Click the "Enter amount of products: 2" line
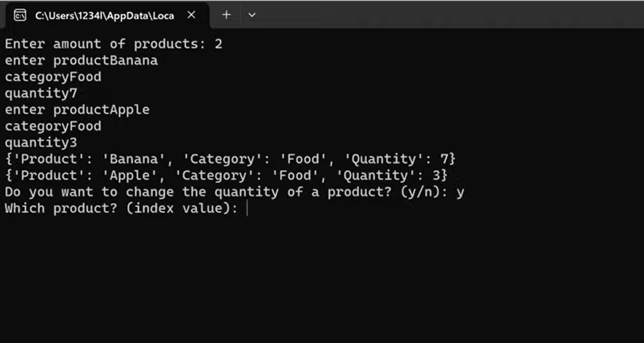Image resolution: width=644 pixels, height=343 pixels. click(113, 44)
